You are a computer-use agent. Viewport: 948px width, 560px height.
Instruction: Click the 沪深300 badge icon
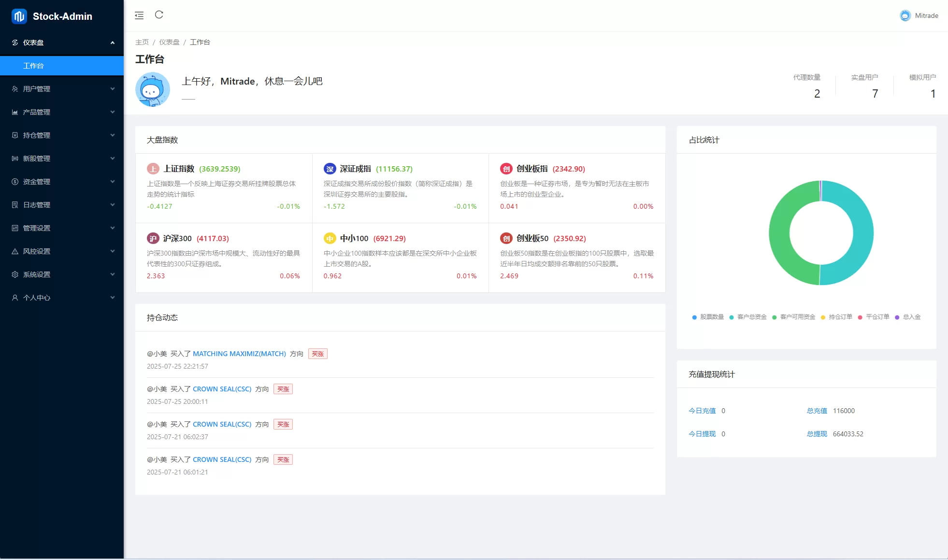coord(153,238)
